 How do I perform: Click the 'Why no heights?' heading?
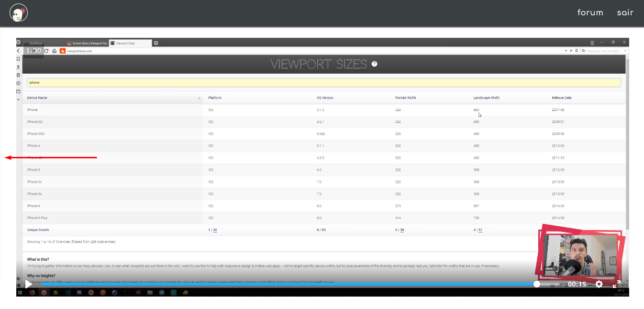tap(41, 276)
